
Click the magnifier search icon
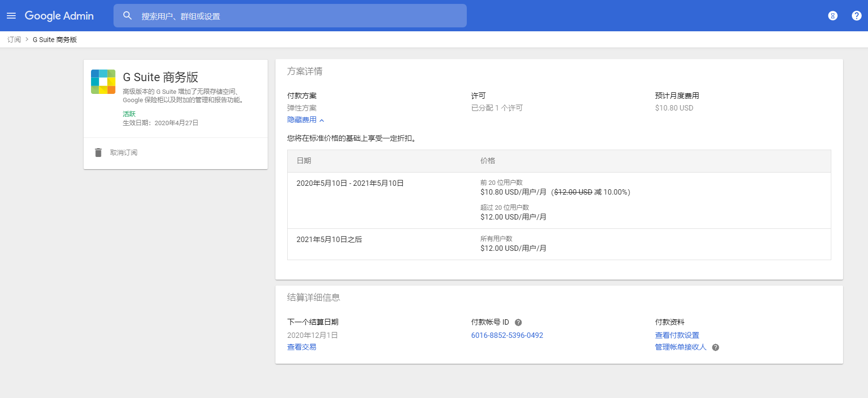(127, 16)
